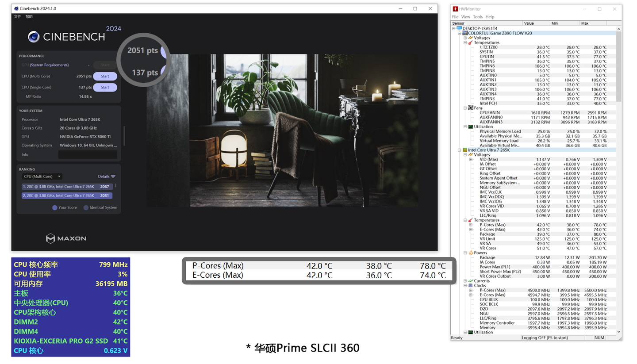637x364 pixels.
Task: Start the CPU (Multi Core) benchmark
Action: pos(105,76)
